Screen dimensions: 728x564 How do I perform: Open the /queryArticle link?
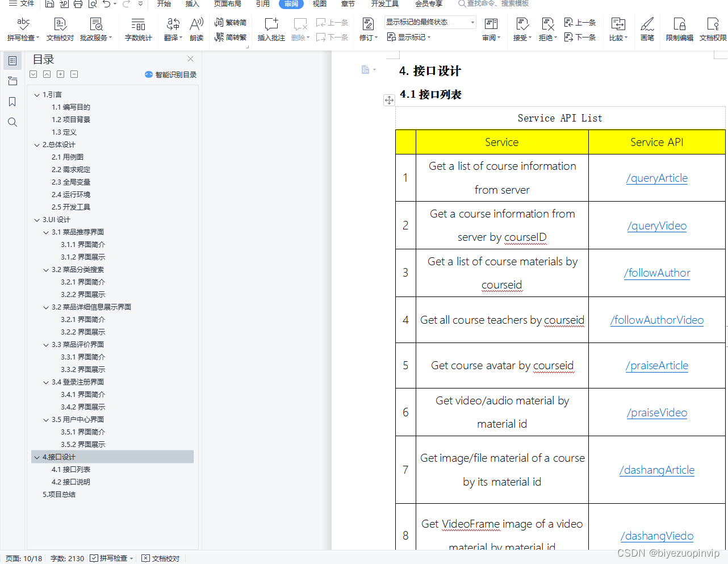[657, 178]
